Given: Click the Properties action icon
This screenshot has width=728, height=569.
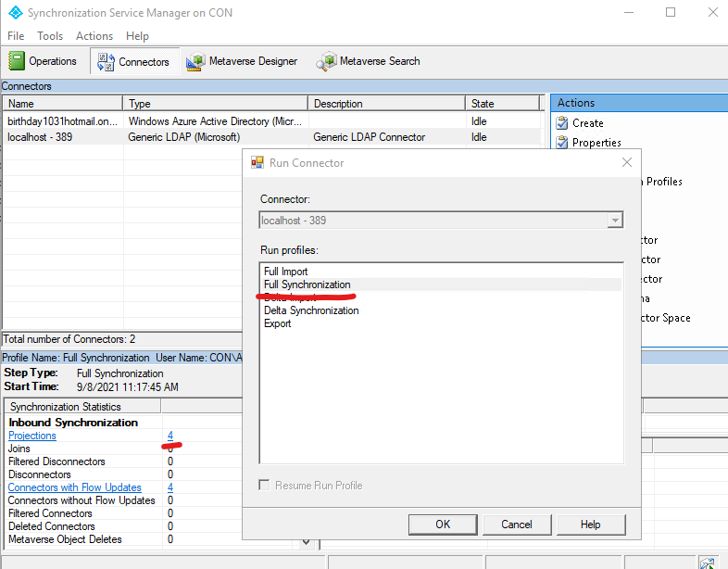Looking at the screenshot, I should pyautogui.click(x=562, y=142).
